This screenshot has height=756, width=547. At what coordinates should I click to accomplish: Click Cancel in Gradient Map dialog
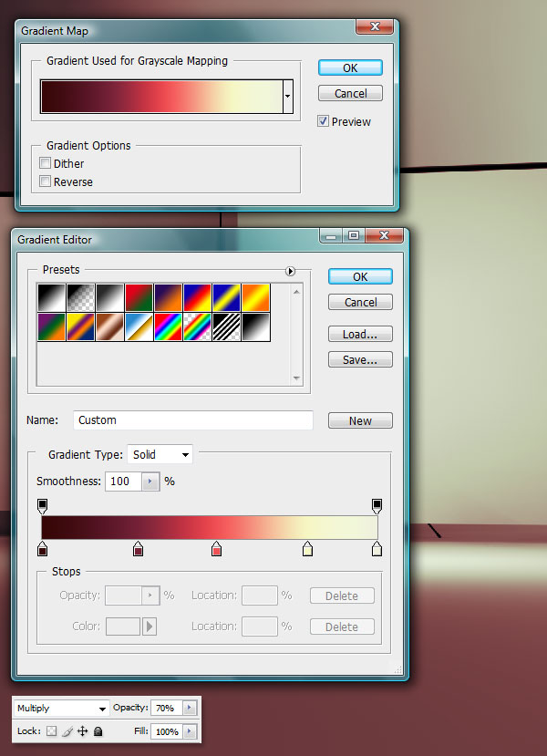point(350,93)
